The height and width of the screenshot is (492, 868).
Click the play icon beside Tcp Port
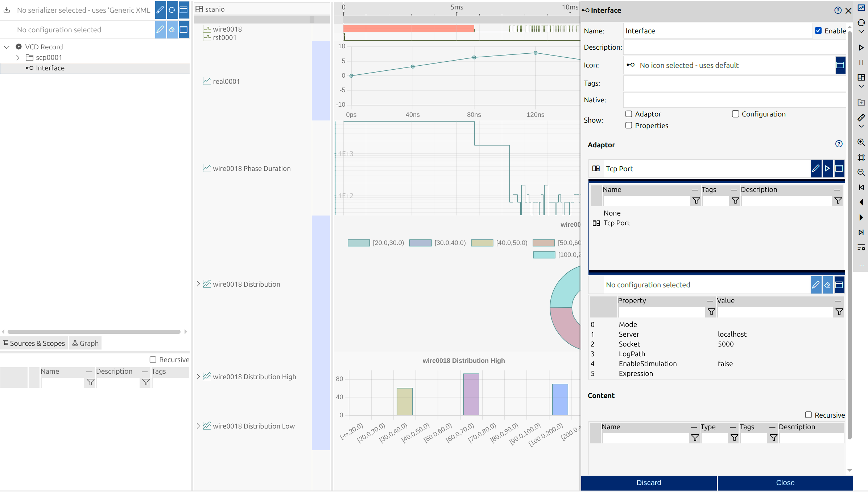pyautogui.click(x=827, y=168)
